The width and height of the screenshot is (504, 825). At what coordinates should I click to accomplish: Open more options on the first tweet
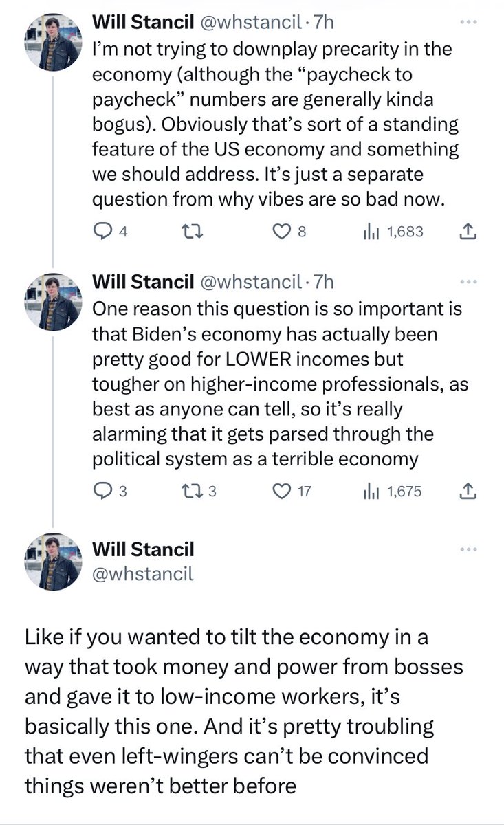coord(468,22)
